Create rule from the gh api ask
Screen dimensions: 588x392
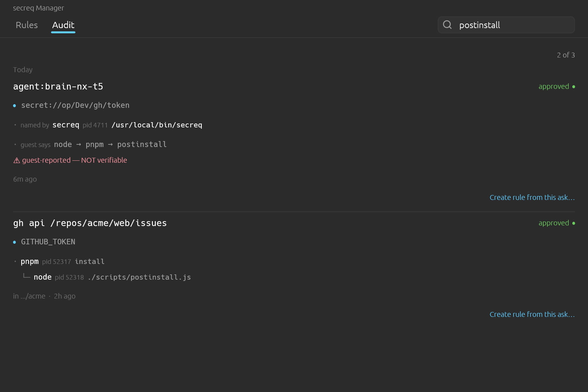click(532, 314)
